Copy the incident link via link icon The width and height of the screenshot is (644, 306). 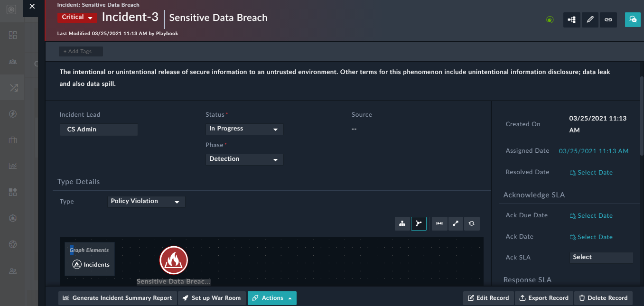(608, 19)
